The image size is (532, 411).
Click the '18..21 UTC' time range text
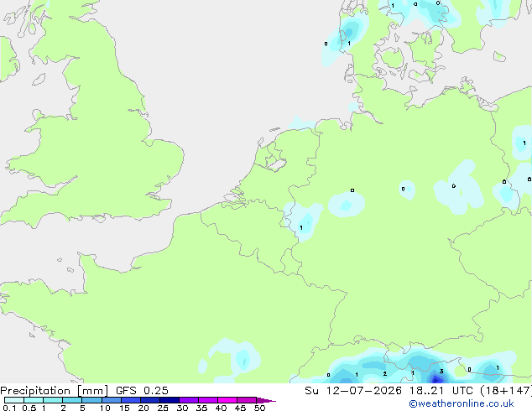(441, 391)
